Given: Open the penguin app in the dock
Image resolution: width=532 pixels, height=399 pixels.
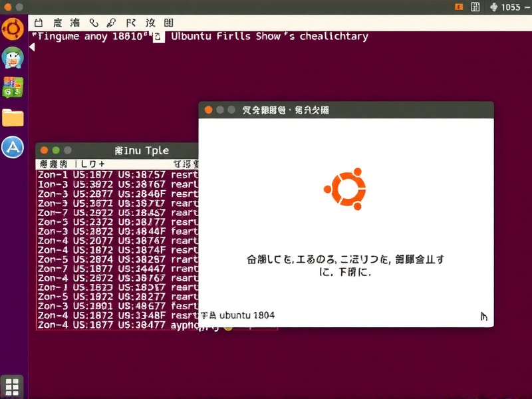Looking at the screenshot, I should tap(13, 57).
